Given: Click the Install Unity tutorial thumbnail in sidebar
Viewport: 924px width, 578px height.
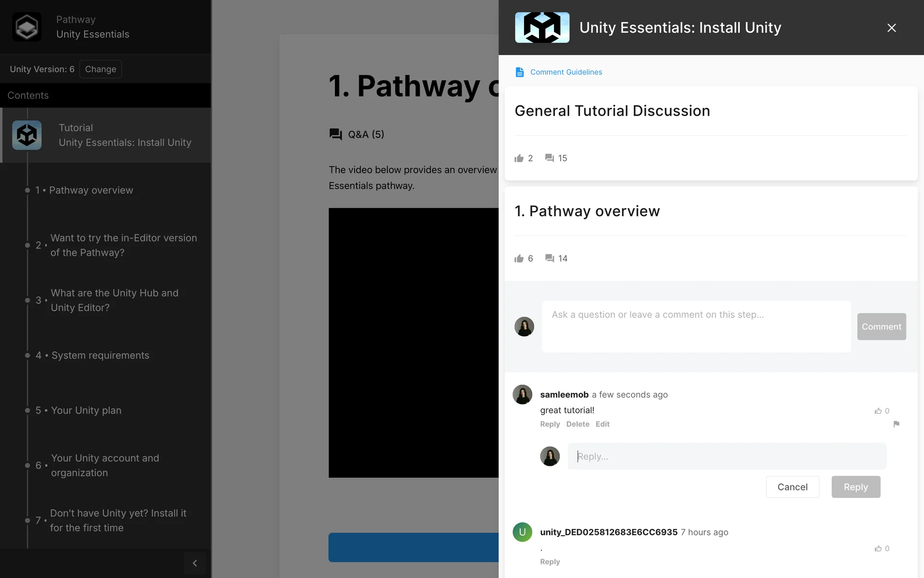Looking at the screenshot, I should [x=27, y=135].
